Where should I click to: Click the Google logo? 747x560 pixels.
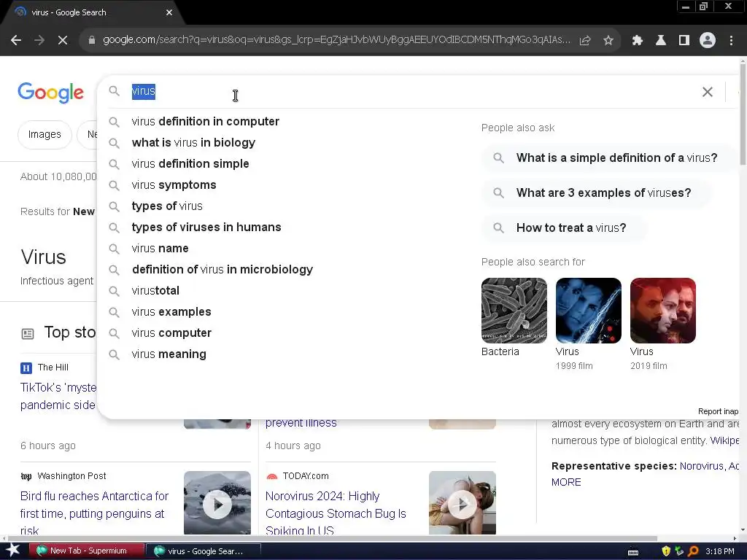click(51, 93)
